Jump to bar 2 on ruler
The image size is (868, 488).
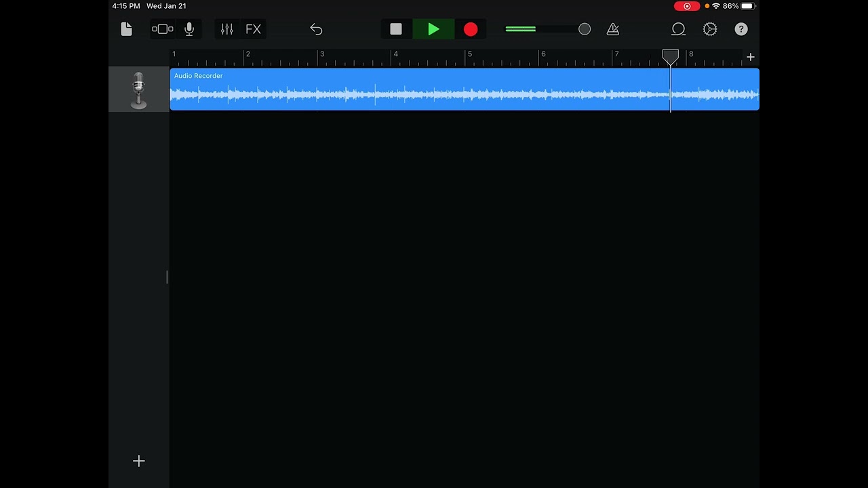tap(248, 54)
